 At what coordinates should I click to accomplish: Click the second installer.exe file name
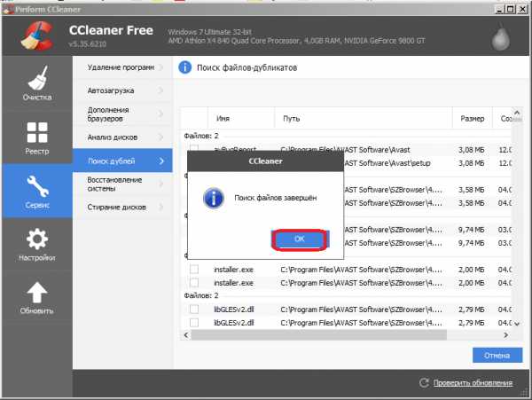pos(233,283)
